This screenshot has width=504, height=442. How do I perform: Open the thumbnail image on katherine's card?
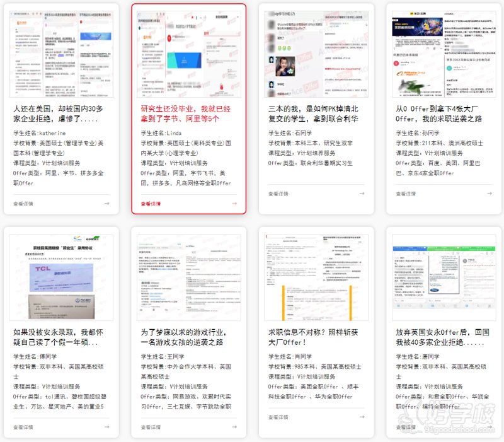[x=61, y=53]
